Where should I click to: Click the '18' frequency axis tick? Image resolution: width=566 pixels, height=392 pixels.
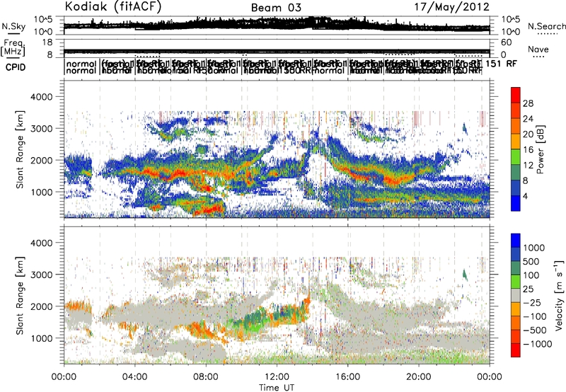coord(47,42)
